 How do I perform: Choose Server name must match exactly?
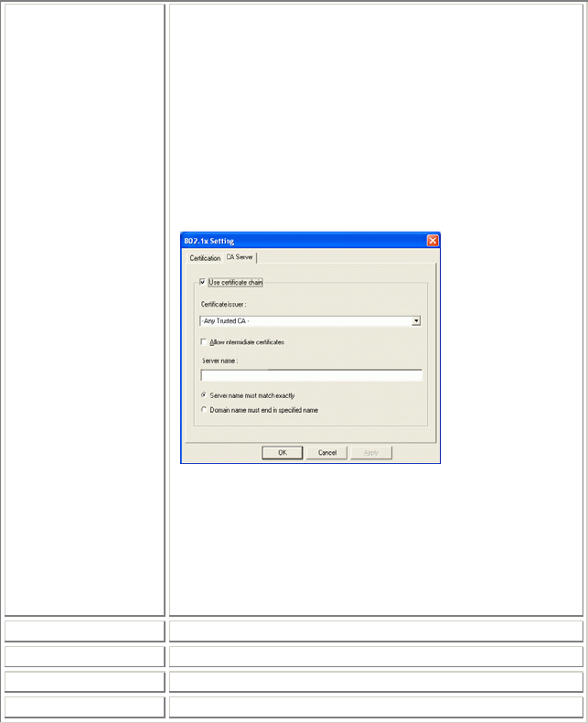tap(203, 395)
